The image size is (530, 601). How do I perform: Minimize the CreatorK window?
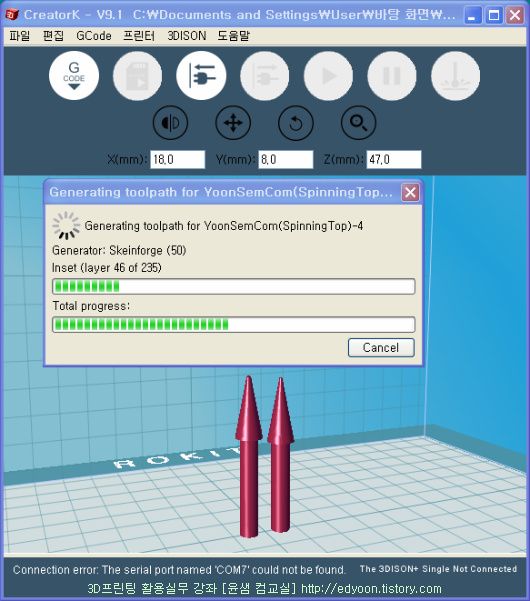coord(473,15)
